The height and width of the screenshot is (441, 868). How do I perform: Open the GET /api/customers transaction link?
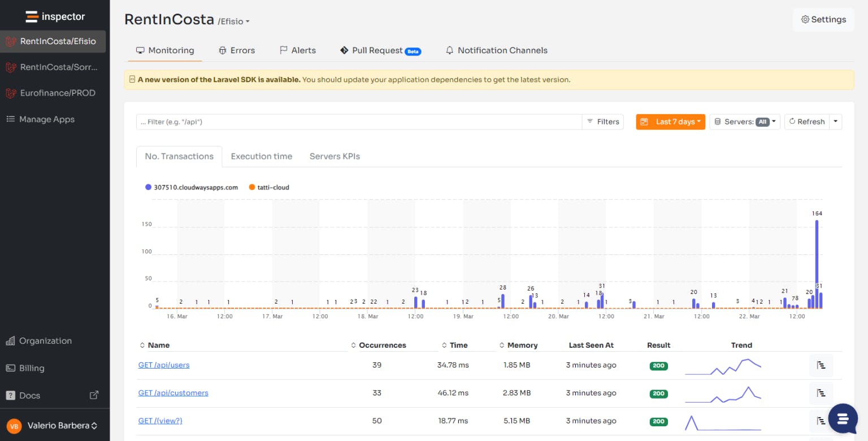tap(173, 393)
